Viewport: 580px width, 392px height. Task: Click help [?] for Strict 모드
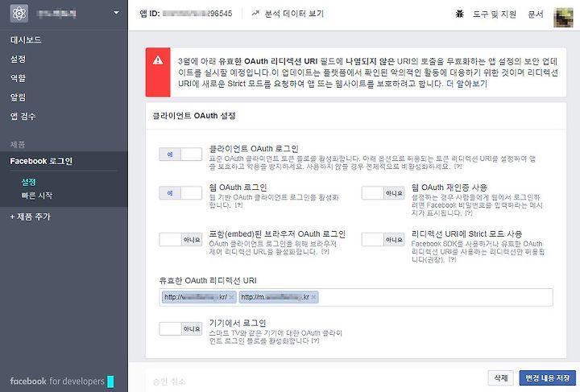click(x=453, y=260)
